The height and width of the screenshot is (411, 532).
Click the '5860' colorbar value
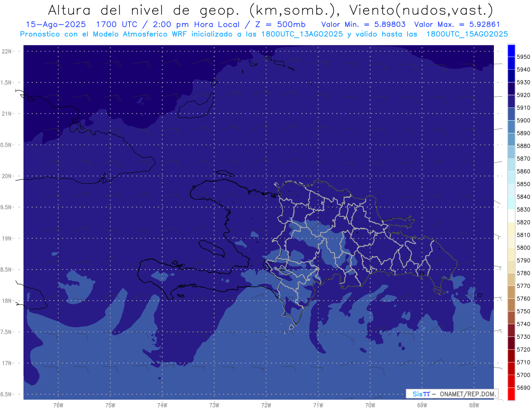pyautogui.click(x=523, y=171)
